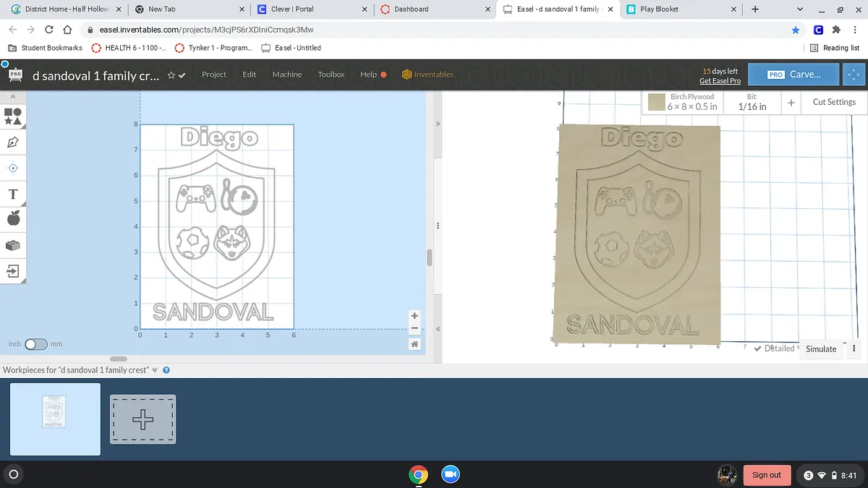
Task: Toggle the Detailed preview checkbox
Action: [x=757, y=348]
